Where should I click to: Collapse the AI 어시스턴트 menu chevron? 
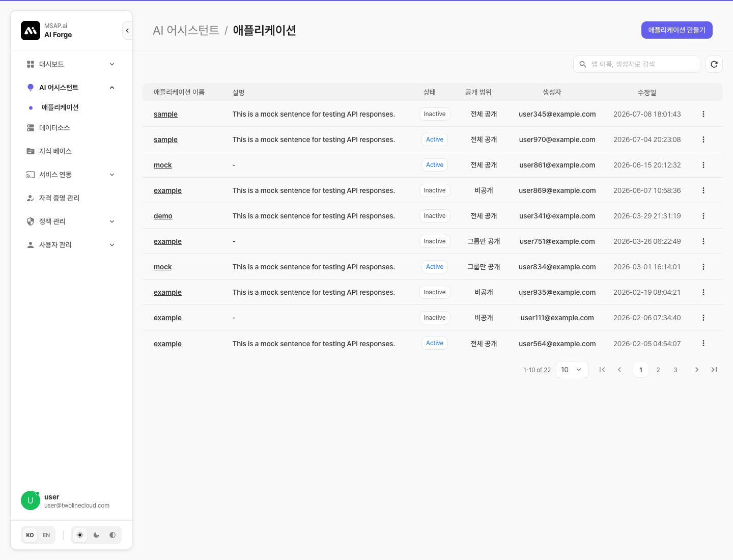coord(112,88)
